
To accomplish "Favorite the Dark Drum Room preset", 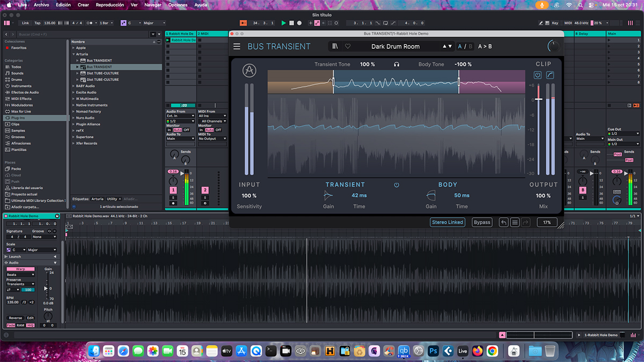I will (348, 47).
